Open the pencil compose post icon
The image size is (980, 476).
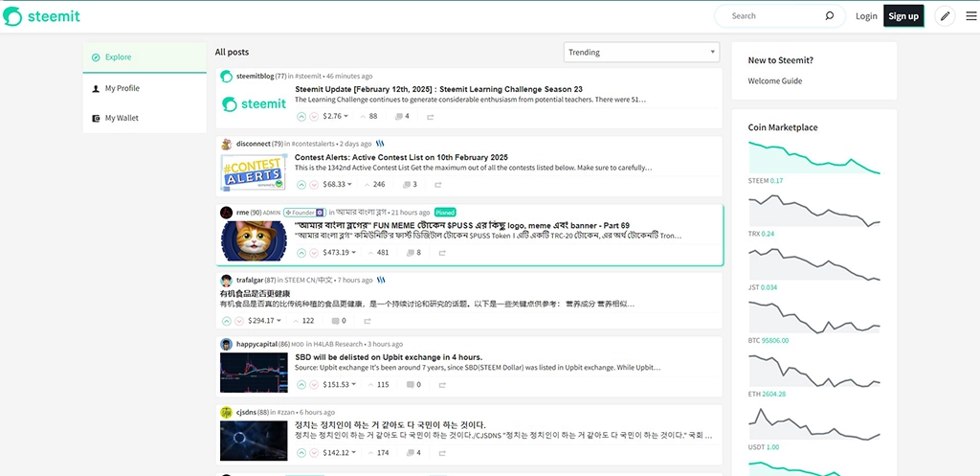point(946,16)
